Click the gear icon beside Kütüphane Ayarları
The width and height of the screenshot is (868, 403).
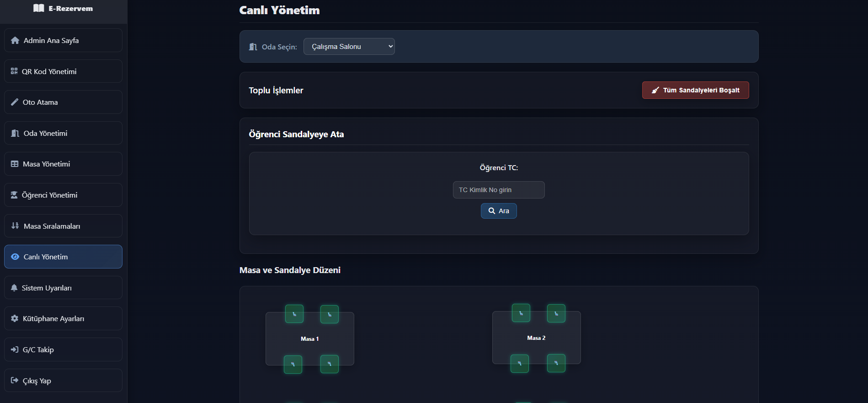point(15,318)
